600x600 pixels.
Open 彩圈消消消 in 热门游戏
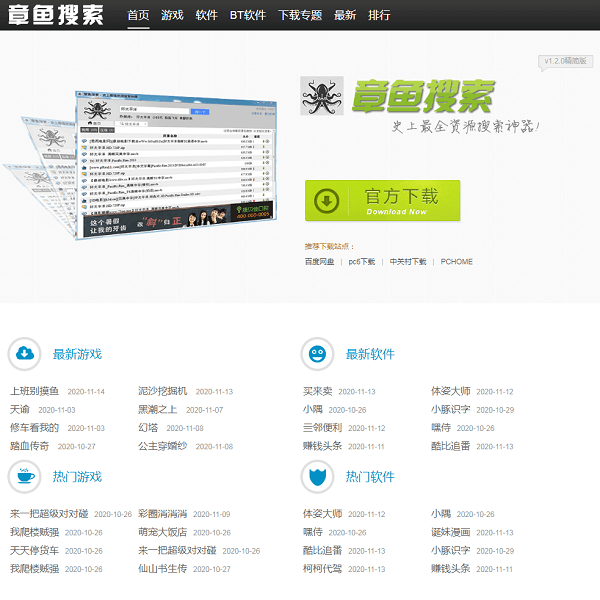pyautogui.click(x=163, y=514)
